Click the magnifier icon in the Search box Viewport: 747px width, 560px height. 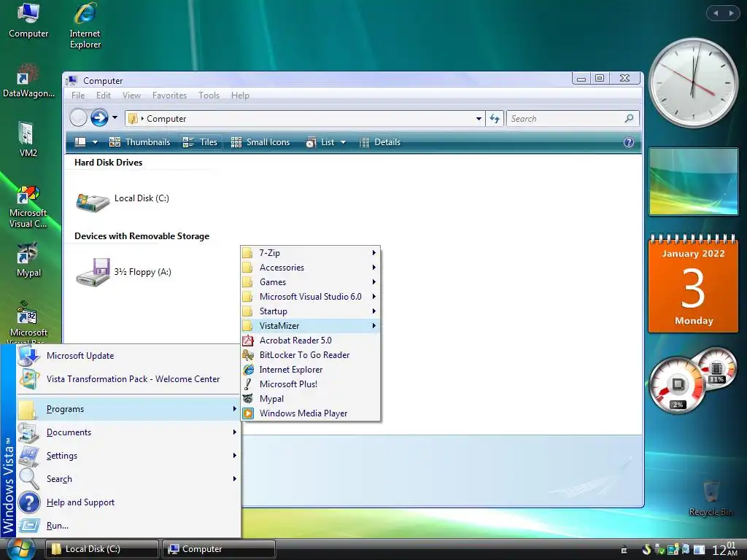click(x=629, y=118)
